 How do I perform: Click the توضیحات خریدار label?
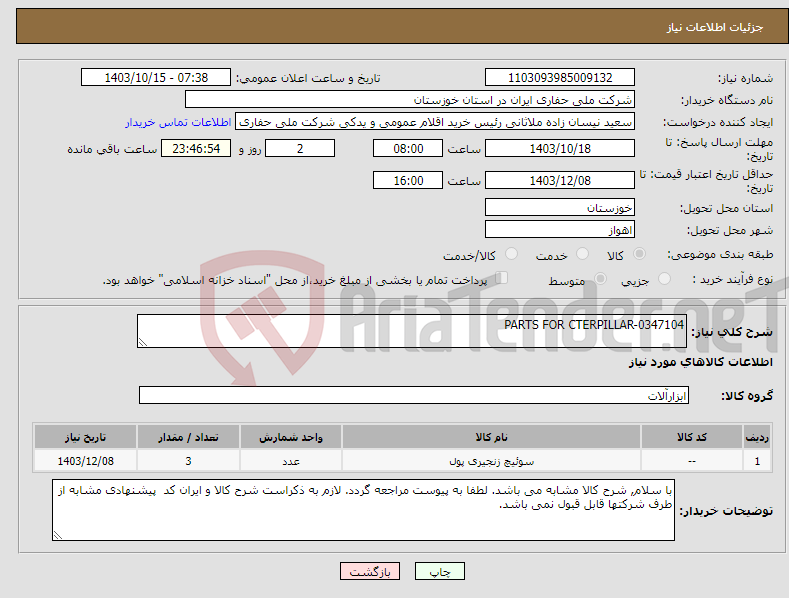click(x=726, y=511)
